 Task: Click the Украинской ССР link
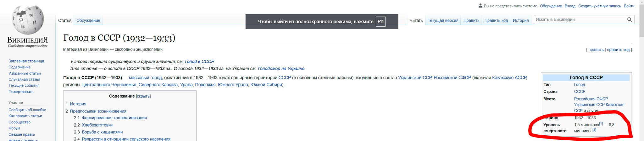pyautogui.click(x=414, y=78)
